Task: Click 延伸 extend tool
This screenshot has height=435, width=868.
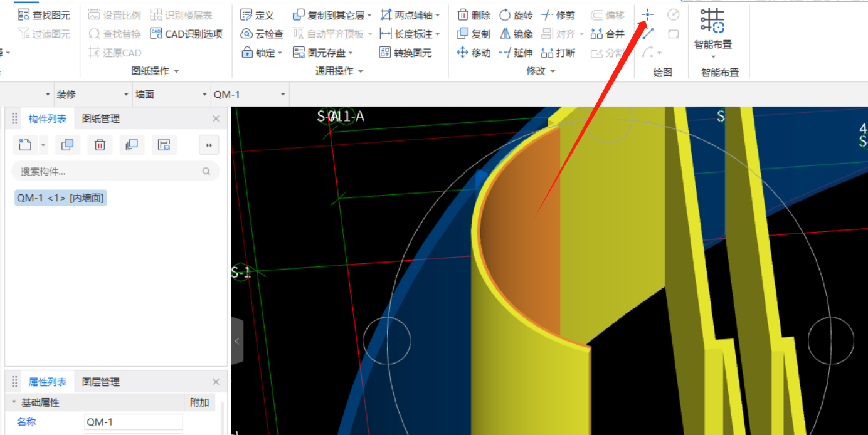Action: click(516, 53)
